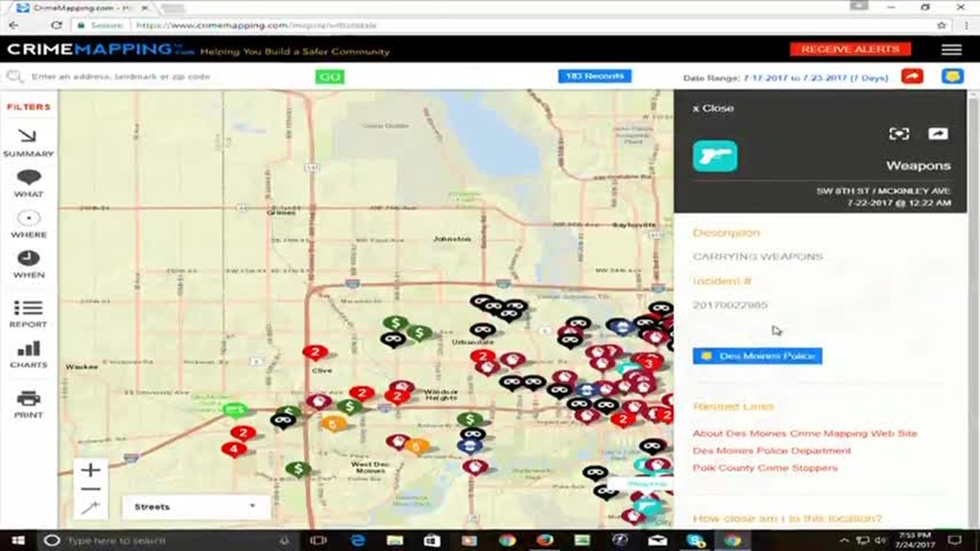Image resolution: width=980 pixels, height=551 pixels.
Task: Open Firefox from the taskbar
Action: pos(544,541)
